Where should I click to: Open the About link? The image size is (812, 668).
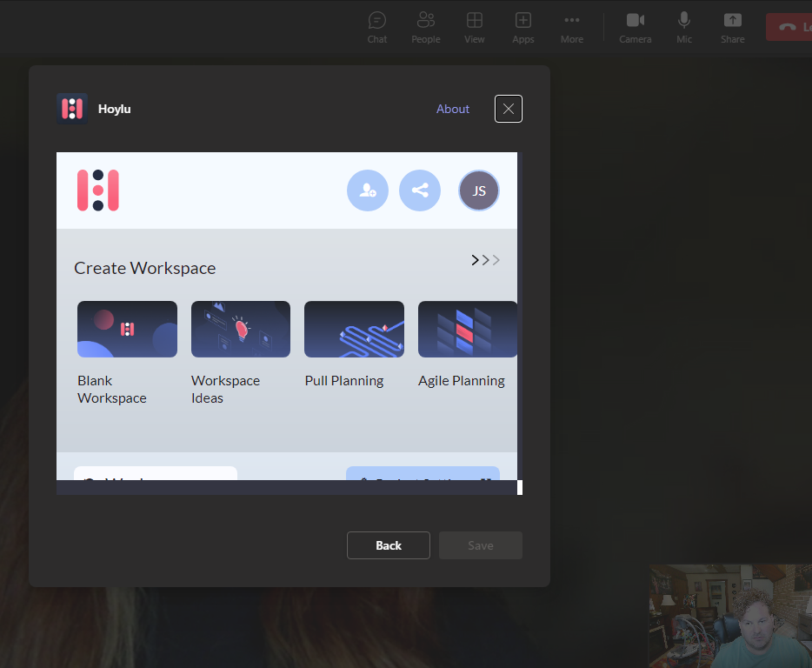(453, 109)
